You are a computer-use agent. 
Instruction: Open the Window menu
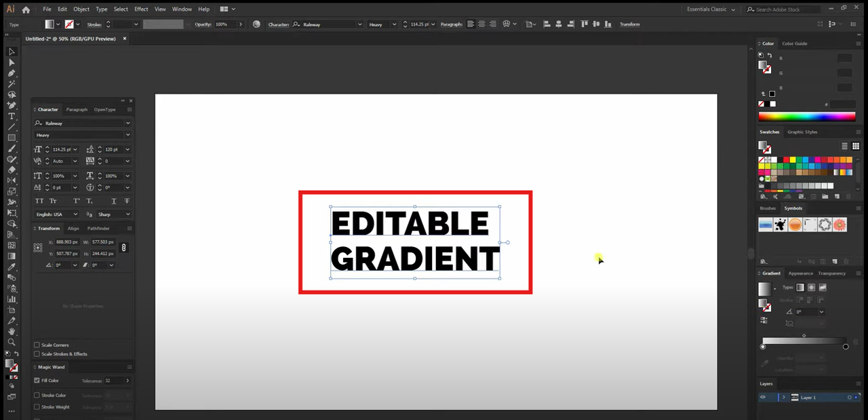(x=182, y=9)
